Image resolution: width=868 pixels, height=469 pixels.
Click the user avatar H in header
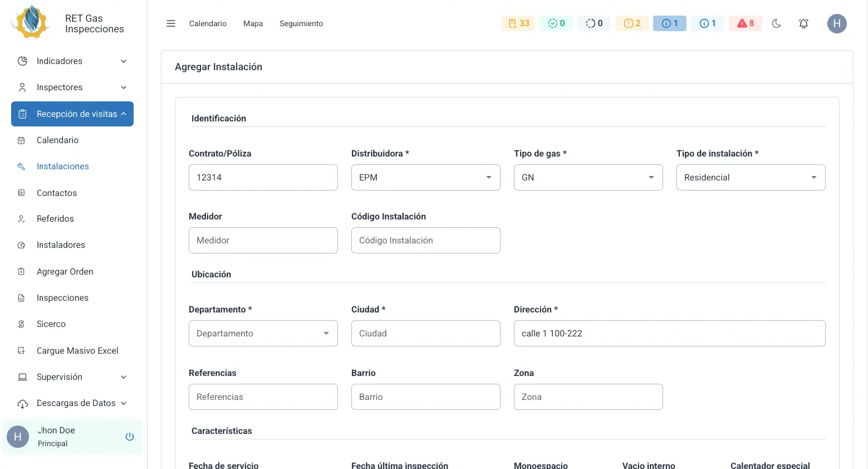[x=837, y=23]
